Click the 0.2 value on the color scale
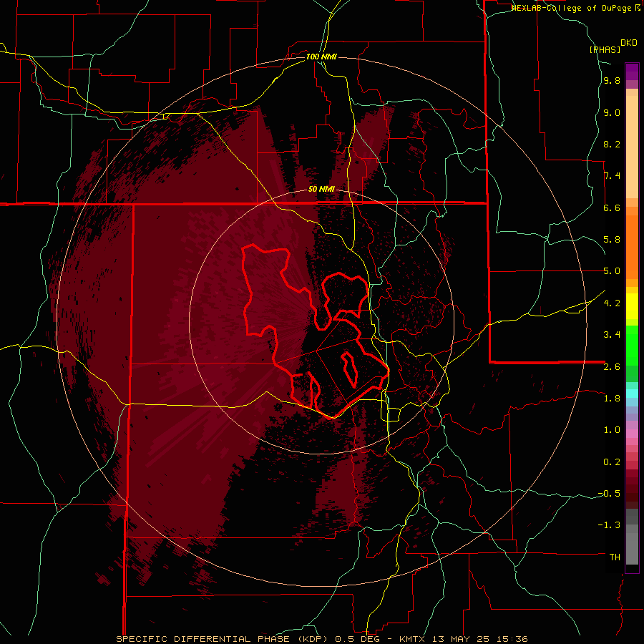644x644 pixels. pos(612,462)
